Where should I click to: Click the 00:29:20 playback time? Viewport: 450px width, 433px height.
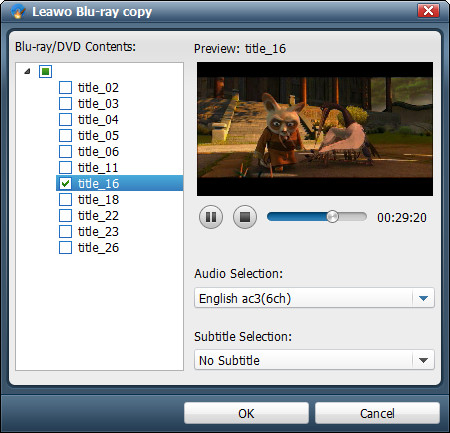[x=402, y=218]
